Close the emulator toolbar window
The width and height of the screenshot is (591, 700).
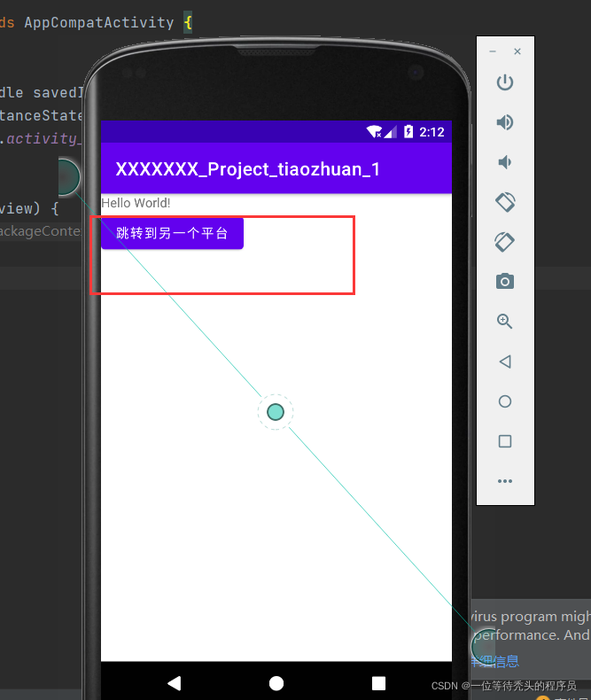coord(517,51)
